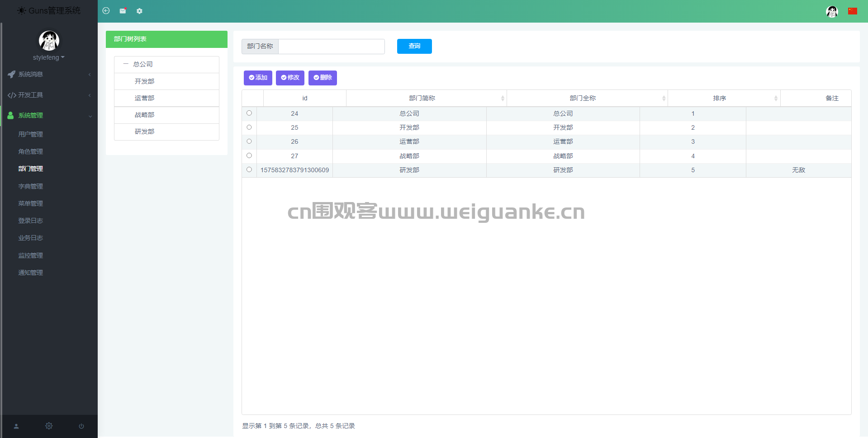
Task: Open 字典管理 menu item
Action: coord(31,186)
